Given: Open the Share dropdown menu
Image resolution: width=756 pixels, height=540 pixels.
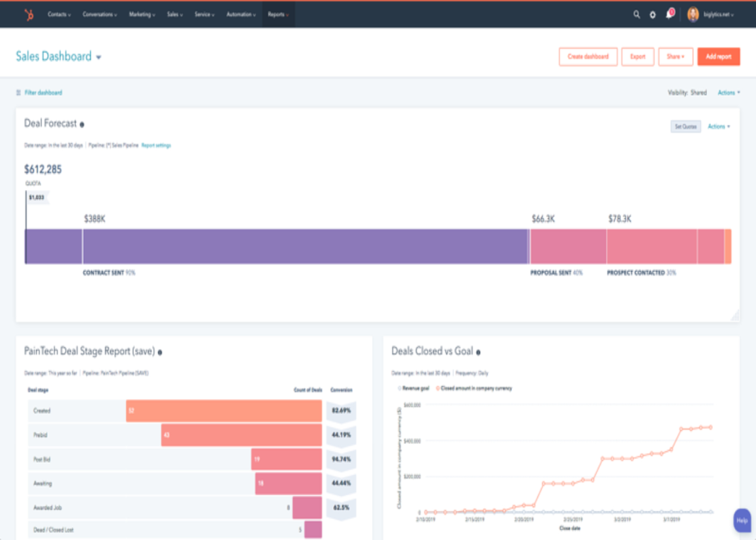Looking at the screenshot, I should (675, 57).
